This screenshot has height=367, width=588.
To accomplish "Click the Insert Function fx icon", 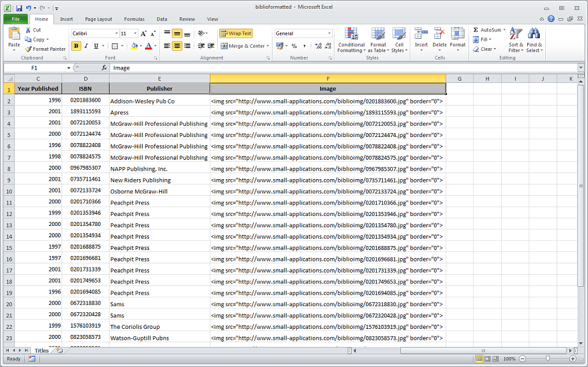I will tap(104, 68).
